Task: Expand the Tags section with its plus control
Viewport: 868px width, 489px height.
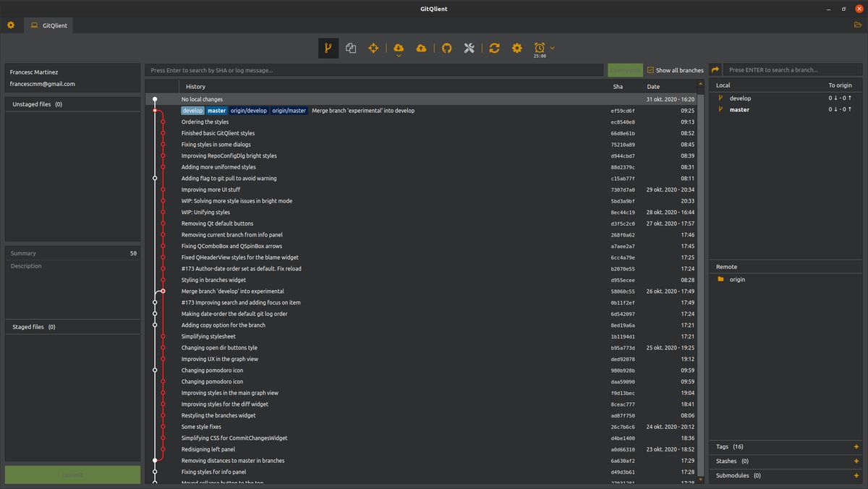Action: click(856, 446)
